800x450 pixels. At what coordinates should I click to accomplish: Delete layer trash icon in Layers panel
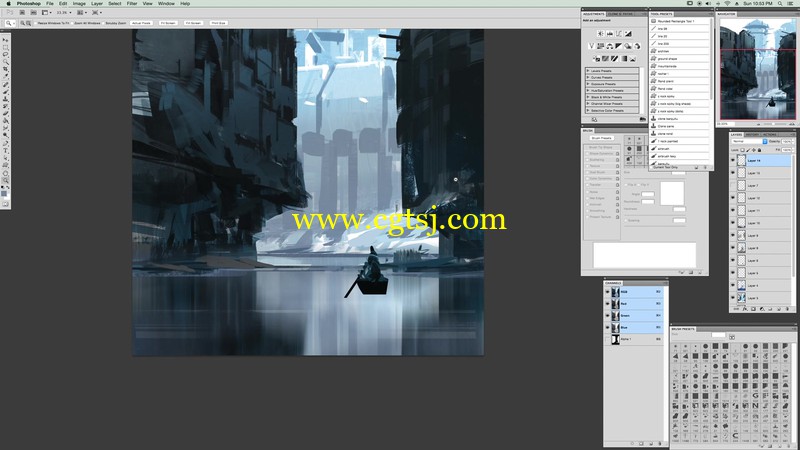787,309
